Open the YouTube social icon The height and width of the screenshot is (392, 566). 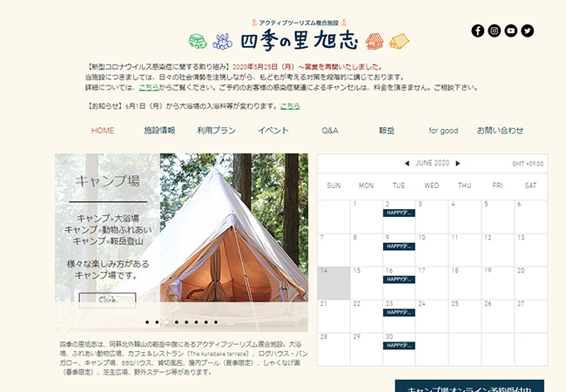click(x=510, y=30)
